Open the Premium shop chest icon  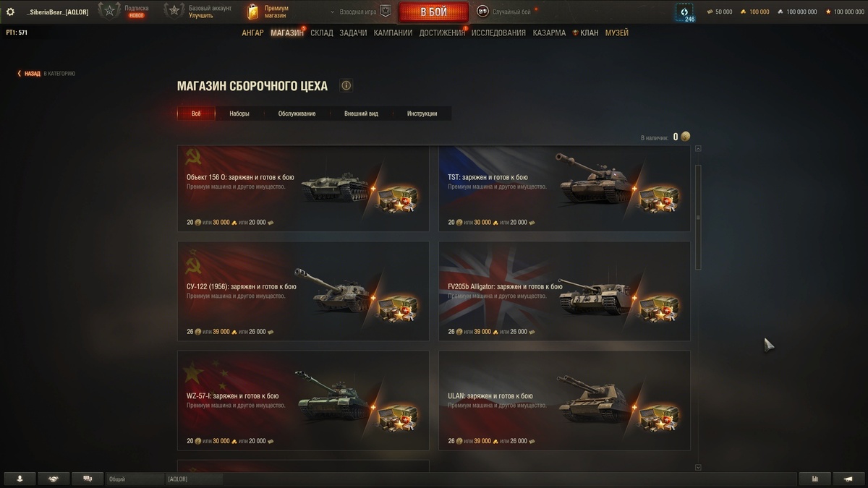pos(252,12)
